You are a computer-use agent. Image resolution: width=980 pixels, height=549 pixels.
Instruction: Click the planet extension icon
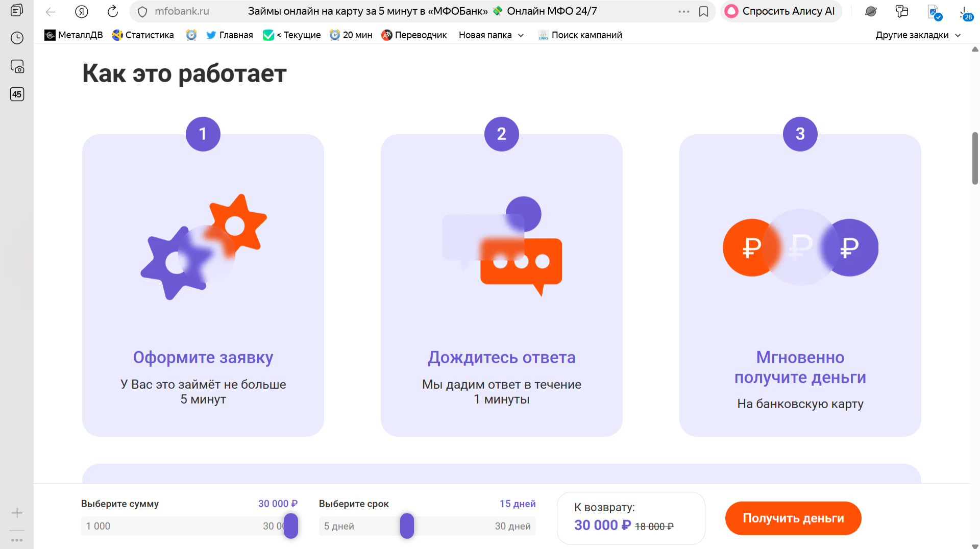click(871, 11)
